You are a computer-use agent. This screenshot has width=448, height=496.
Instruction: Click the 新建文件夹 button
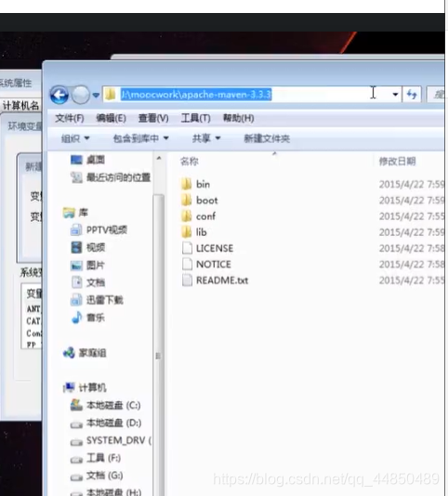click(x=267, y=138)
